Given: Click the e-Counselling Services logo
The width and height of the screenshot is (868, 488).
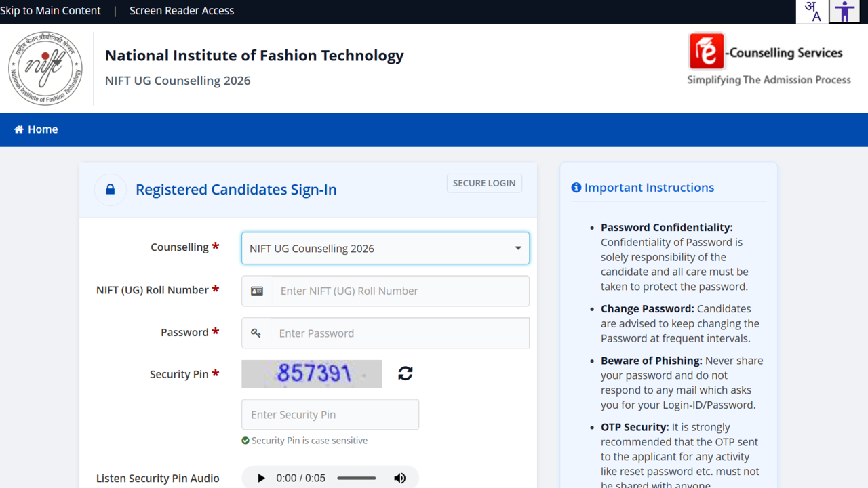Looking at the screenshot, I should click(769, 60).
